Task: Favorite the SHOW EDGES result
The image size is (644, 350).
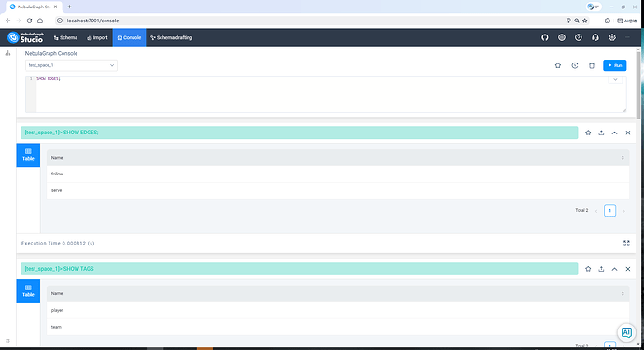Action: [588, 133]
